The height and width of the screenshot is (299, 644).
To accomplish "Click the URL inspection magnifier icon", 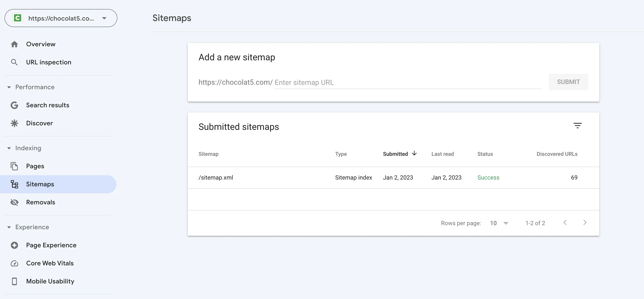I will coord(14,62).
